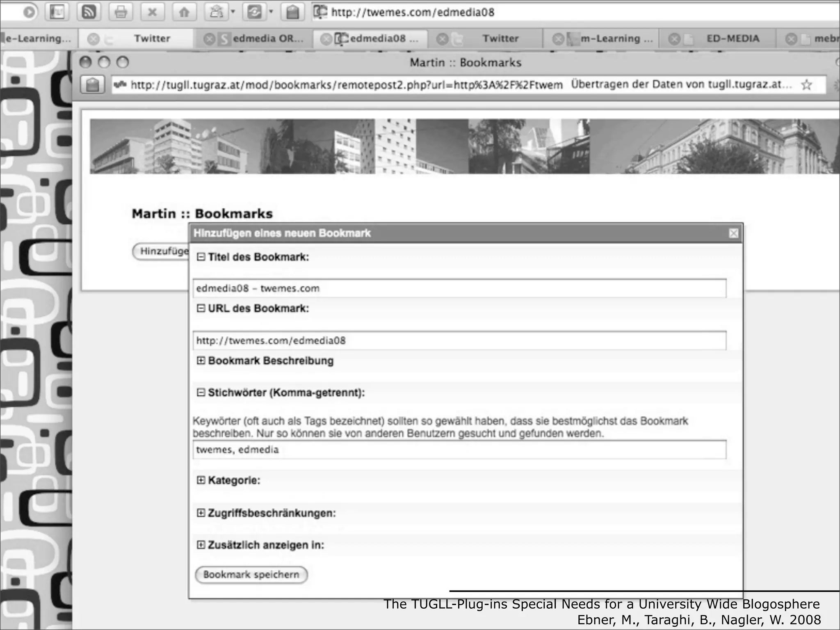The image size is (840, 630).
Task: Switch to the ED-MEDIA tab
Action: point(733,39)
